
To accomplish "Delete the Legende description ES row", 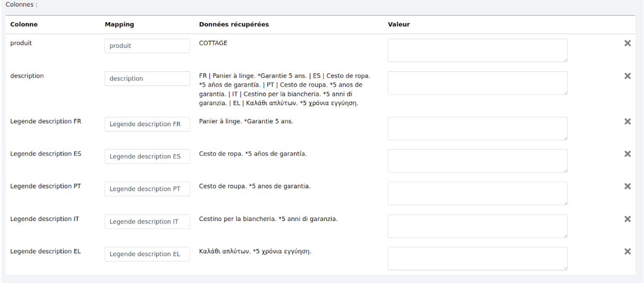I will 627,154.
